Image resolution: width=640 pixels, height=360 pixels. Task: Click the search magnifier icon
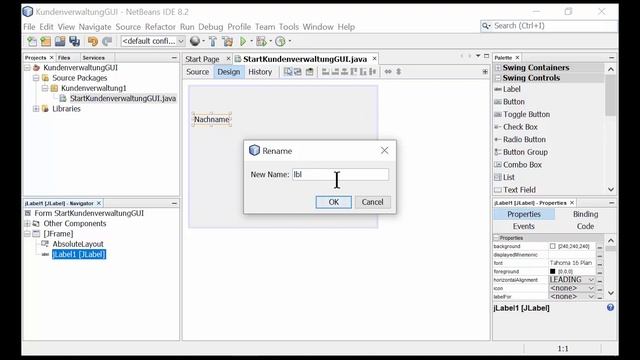486,26
